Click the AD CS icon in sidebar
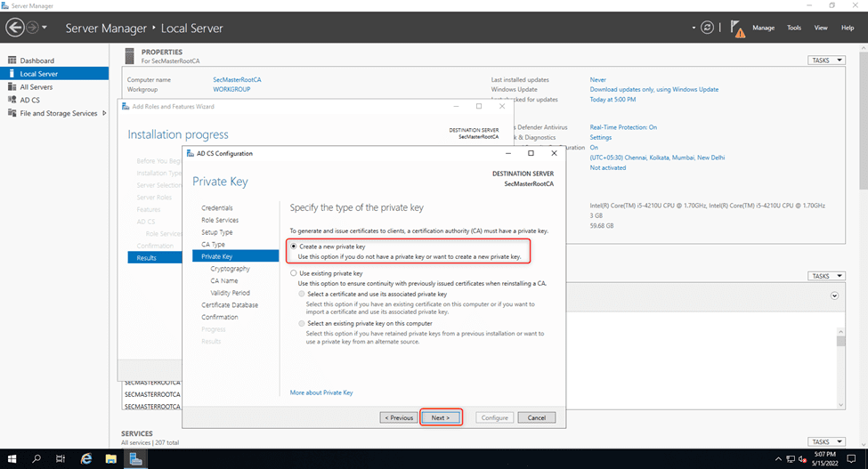The image size is (868, 469). tap(12, 100)
